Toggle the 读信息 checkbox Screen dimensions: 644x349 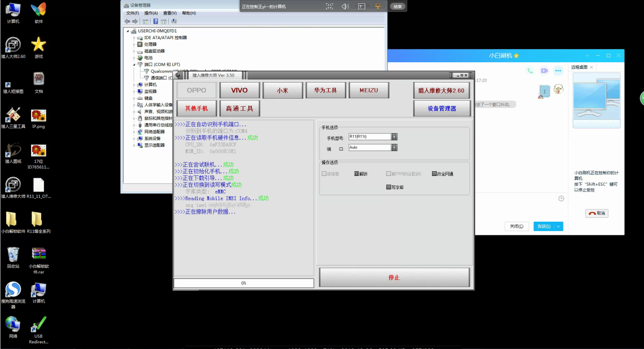(x=324, y=174)
